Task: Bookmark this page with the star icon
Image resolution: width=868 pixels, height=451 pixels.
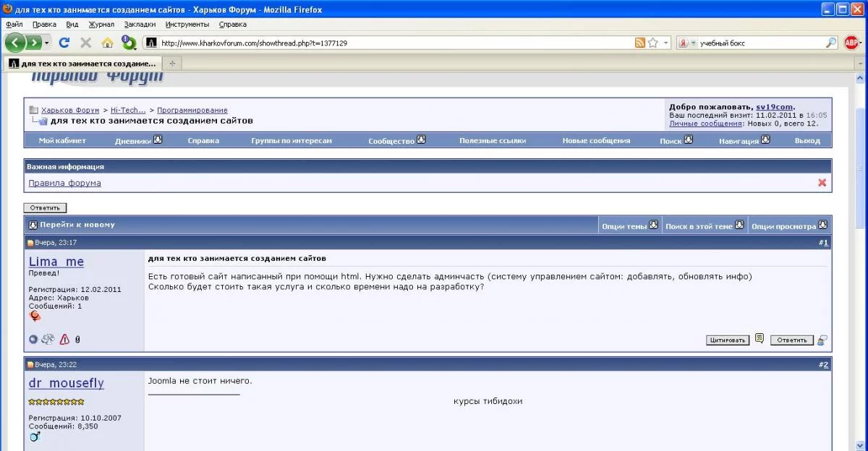Action: coord(652,43)
